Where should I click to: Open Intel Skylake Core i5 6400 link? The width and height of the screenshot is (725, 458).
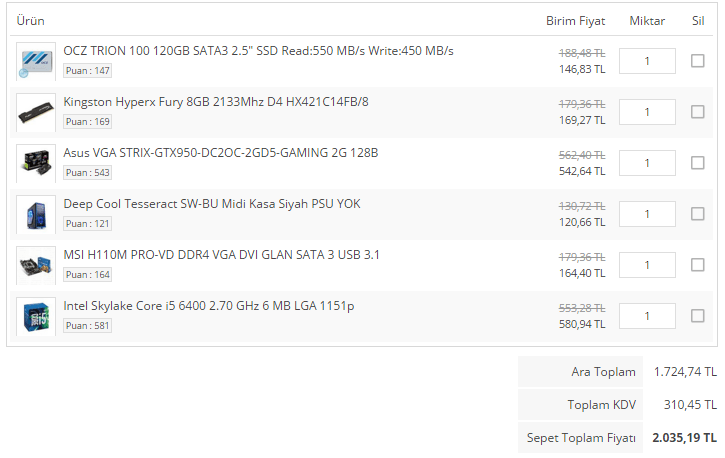click(x=209, y=305)
